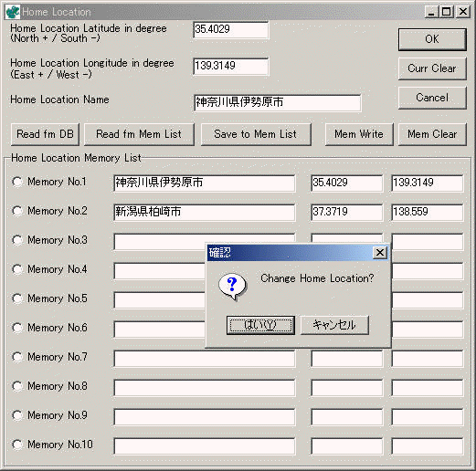Click the Read fm DB button
This screenshot has height=471, width=476.
[45, 134]
